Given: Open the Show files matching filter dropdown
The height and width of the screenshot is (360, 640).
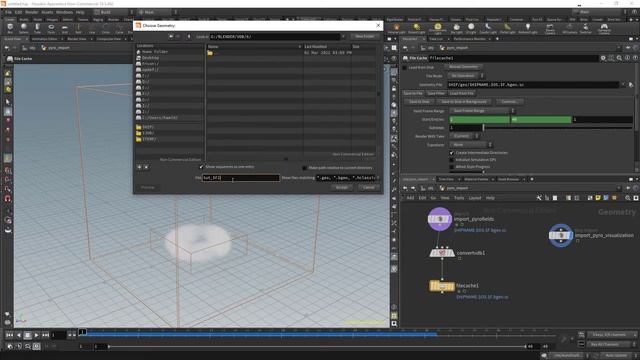Looking at the screenshot, I should [x=378, y=178].
